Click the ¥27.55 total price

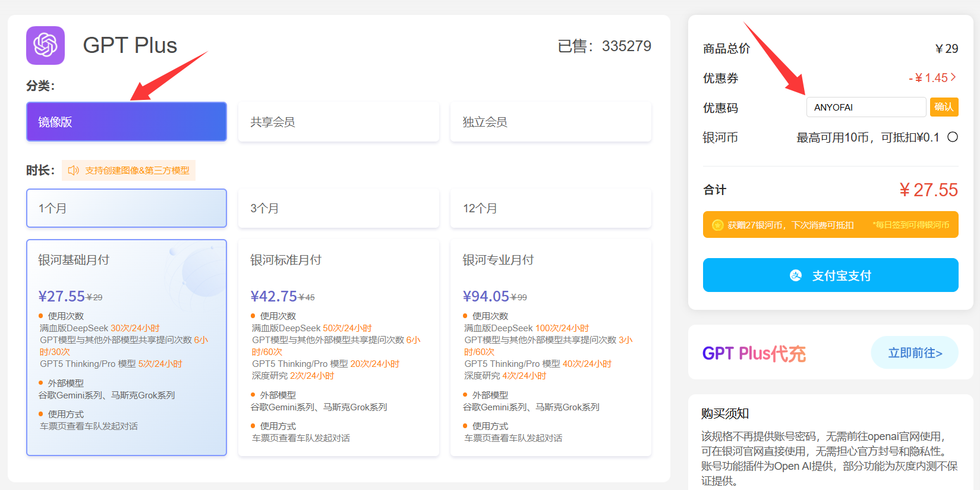click(x=928, y=190)
